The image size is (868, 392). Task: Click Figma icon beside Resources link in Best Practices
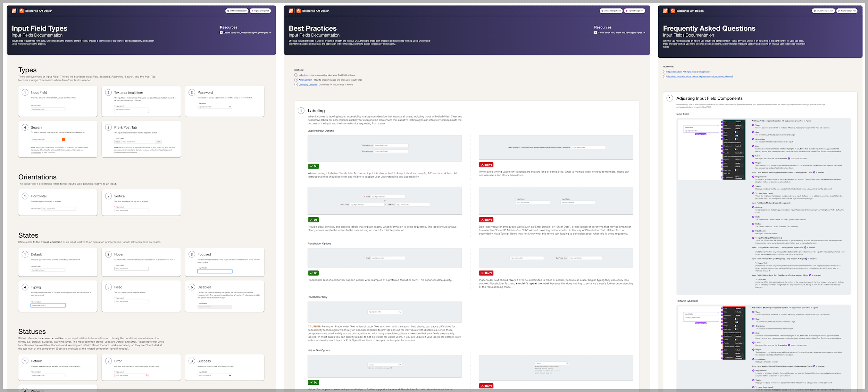[x=595, y=33]
